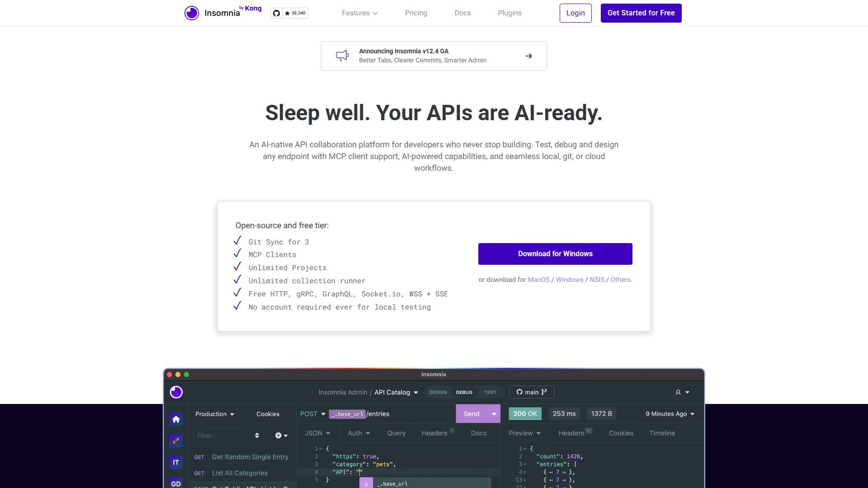Open the JSON body type dropdown
Viewport: 868px width, 488px height.
(x=317, y=433)
